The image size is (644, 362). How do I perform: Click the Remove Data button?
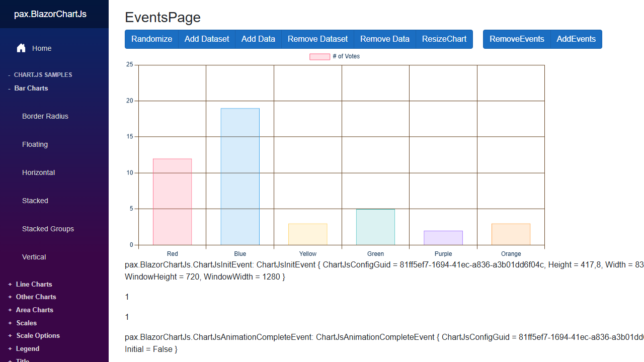click(385, 39)
